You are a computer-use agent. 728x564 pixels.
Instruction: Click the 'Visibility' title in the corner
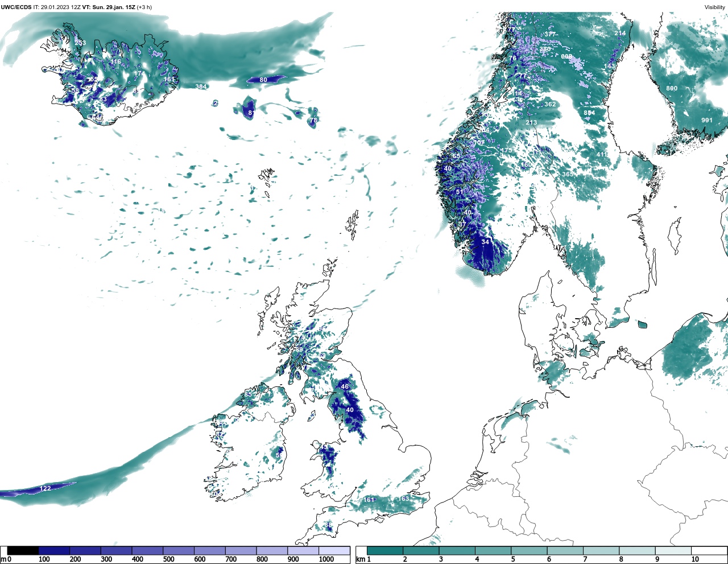[715, 7]
